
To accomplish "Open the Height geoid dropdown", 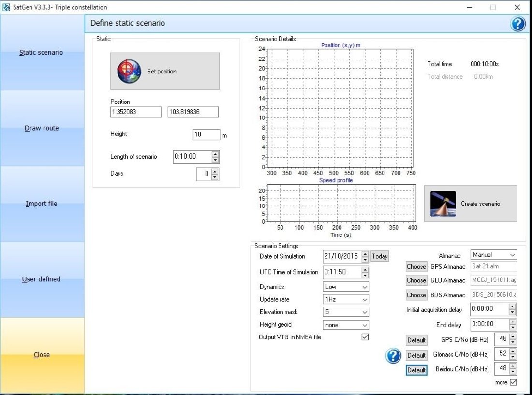I will click(346, 325).
